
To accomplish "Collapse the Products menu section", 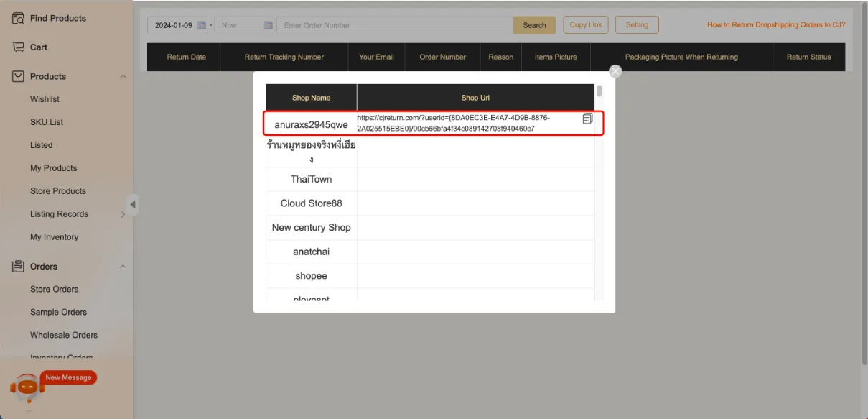I will click(123, 76).
